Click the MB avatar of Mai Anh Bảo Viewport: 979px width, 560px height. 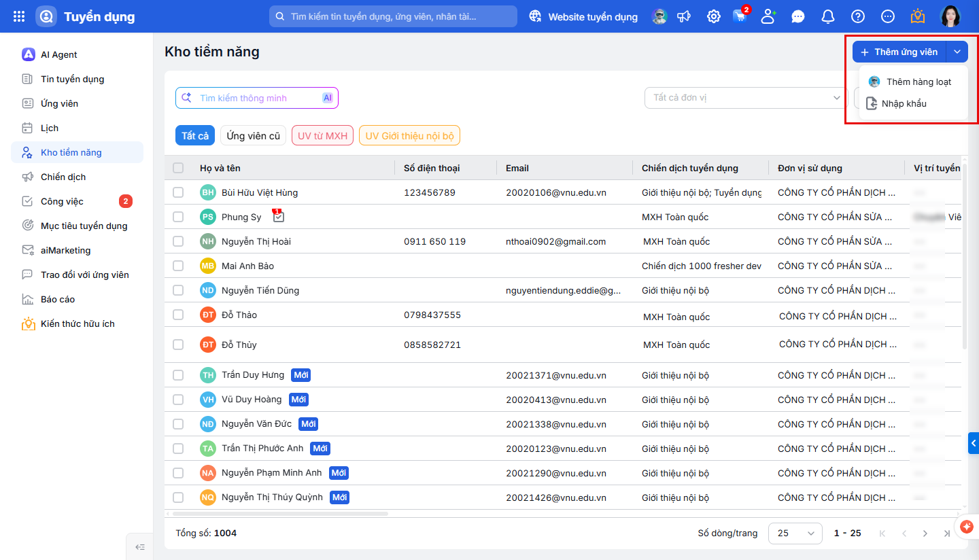click(208, 266)
